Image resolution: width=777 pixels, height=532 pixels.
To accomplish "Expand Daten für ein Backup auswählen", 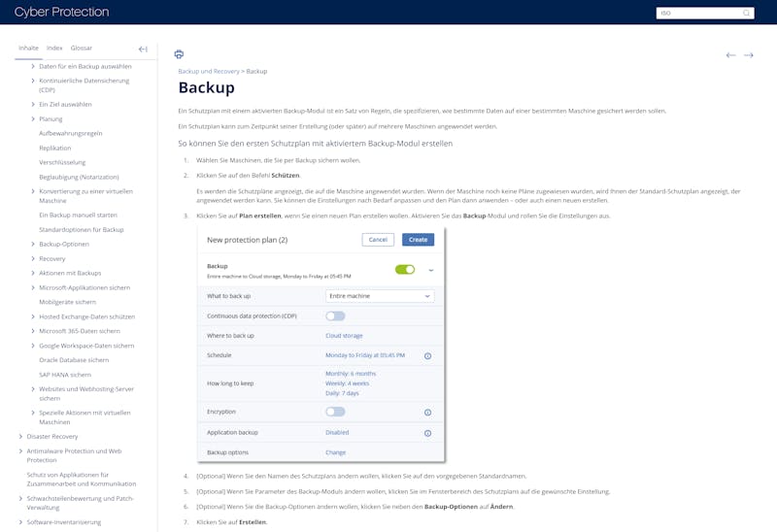I will pos(33,66).
